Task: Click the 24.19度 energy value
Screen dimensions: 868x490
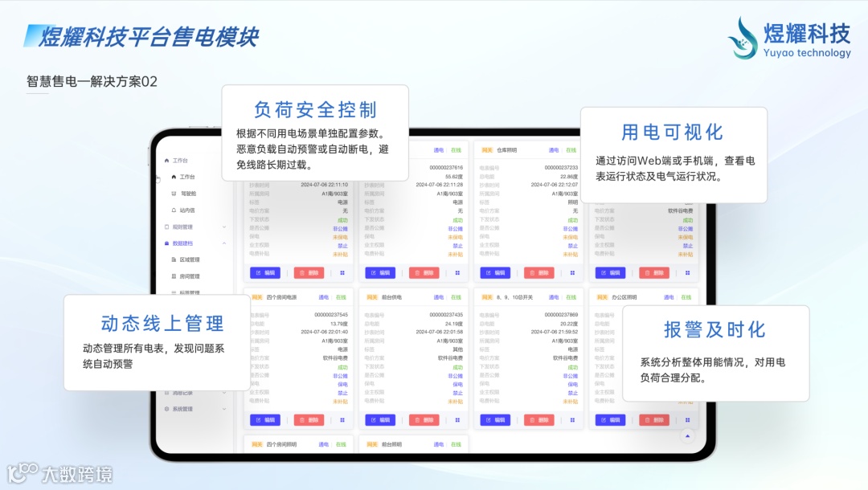Action: coord(454,324)
